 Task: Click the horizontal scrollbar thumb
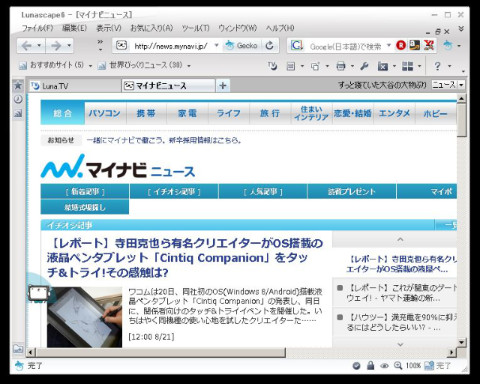[x=161, y=352]
